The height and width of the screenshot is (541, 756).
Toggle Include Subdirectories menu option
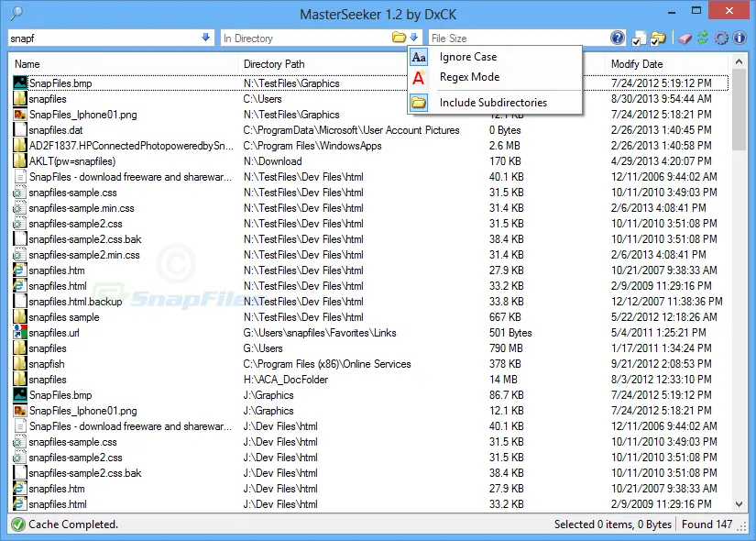tap(493, 103)
